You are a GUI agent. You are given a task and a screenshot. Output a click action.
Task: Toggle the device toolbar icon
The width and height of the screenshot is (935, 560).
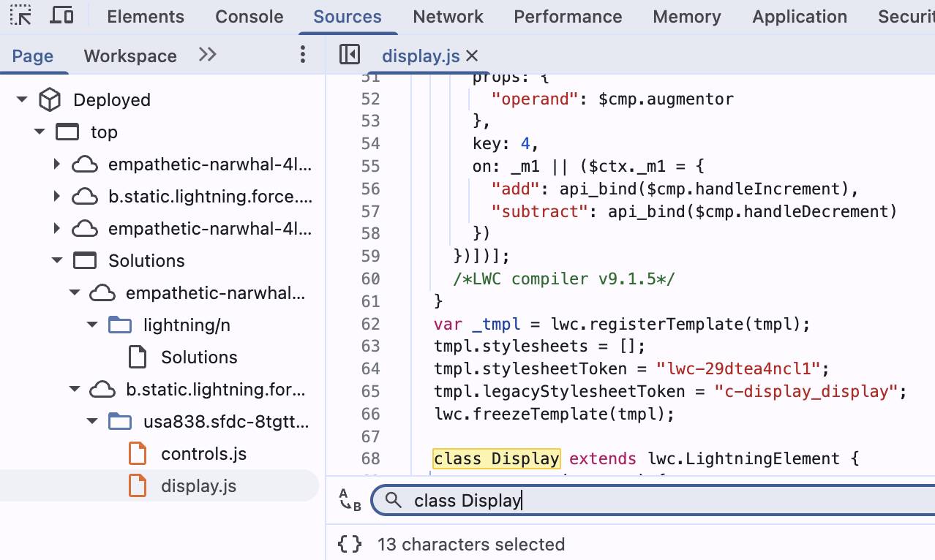pyautogui.click(x=62, y=15)
